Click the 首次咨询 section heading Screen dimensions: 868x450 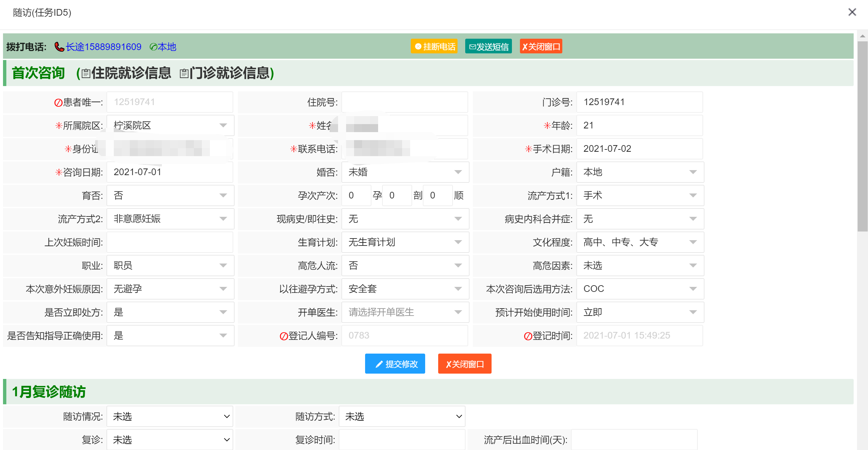tap(38, 73)
